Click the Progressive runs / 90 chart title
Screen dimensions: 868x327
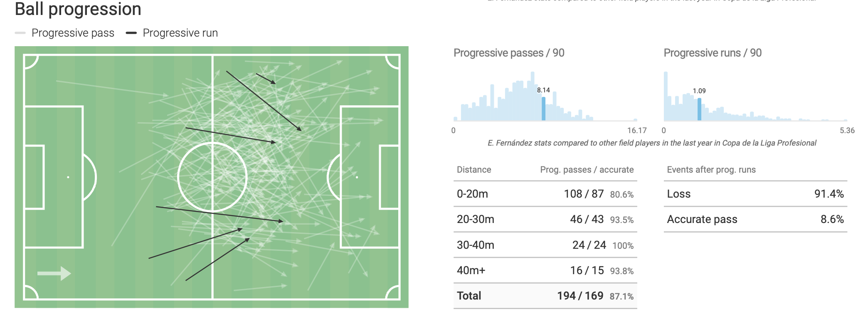(x=713, y=53)
